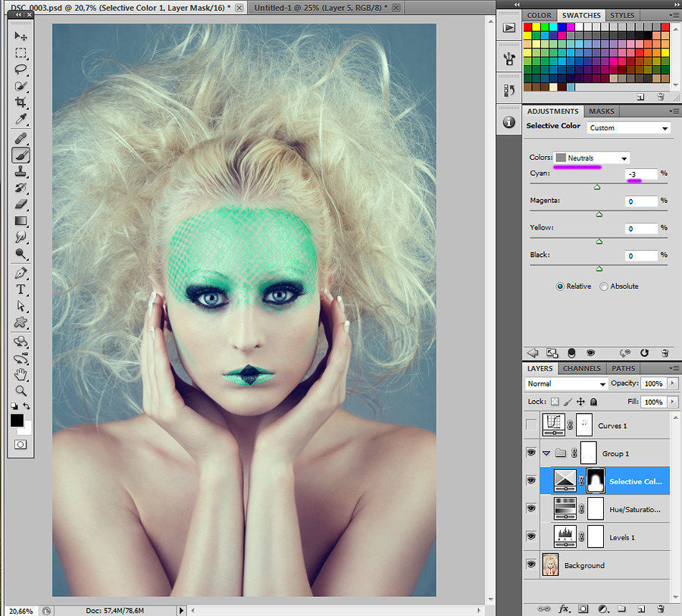Open the Colors dropdown set to Neutrals
Screen dimensions: 682x616
(592, 158)
